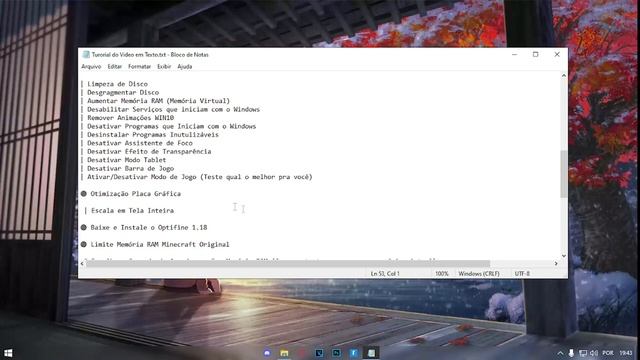The height and width of the screenshot is (360, 640).
Task: Open Photoshop from the taskbar
Action: pos(336,353)
